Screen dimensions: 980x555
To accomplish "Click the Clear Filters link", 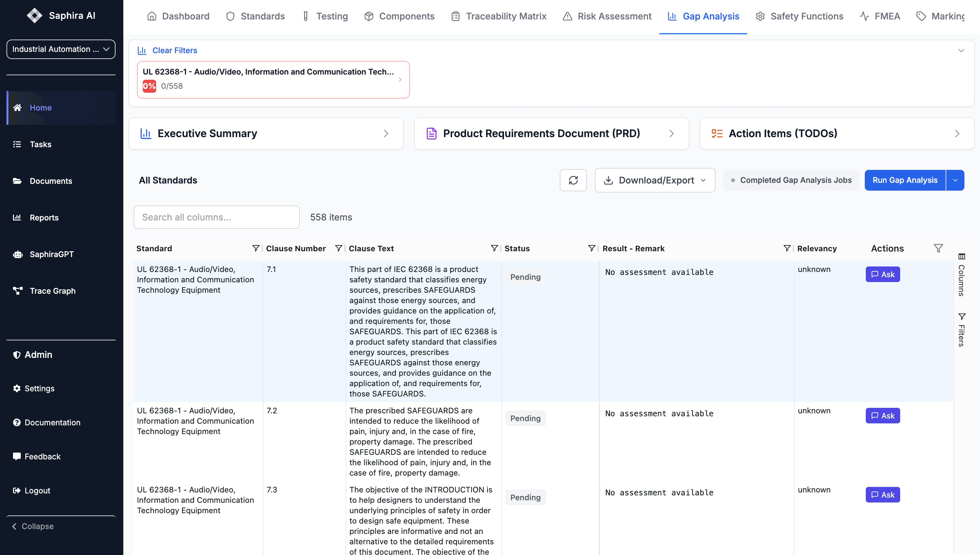I will click(x=174, y=50).
